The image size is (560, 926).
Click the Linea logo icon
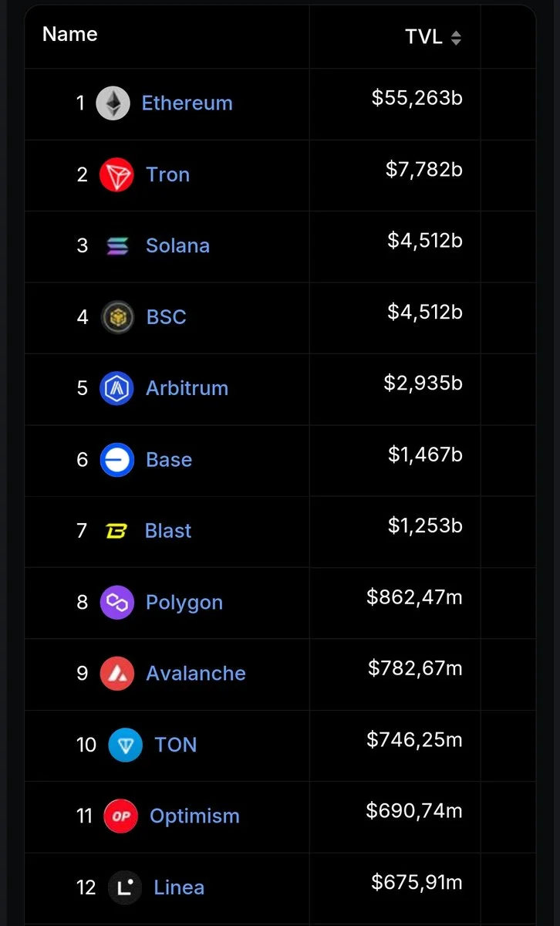point(125,887)
